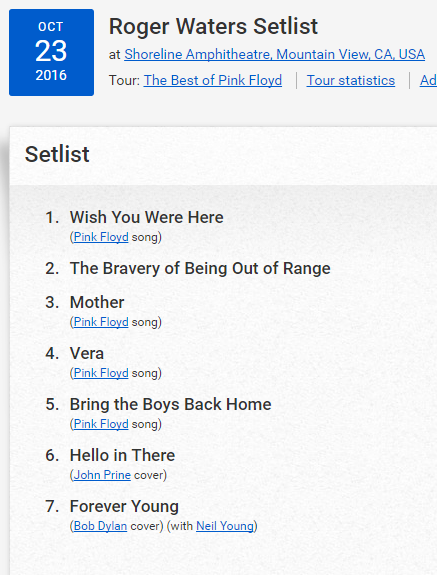
Task: Select the song title Vera
Action: [x=87, y=354]
